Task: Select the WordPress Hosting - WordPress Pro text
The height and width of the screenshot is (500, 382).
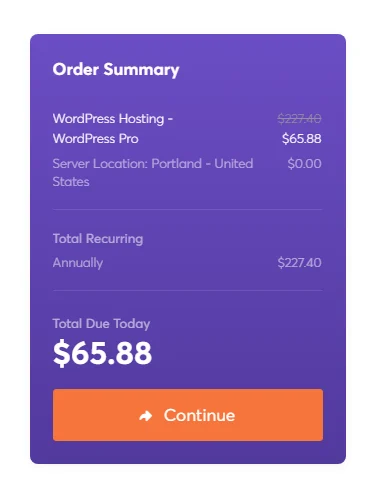Action: tap(113, 128)
